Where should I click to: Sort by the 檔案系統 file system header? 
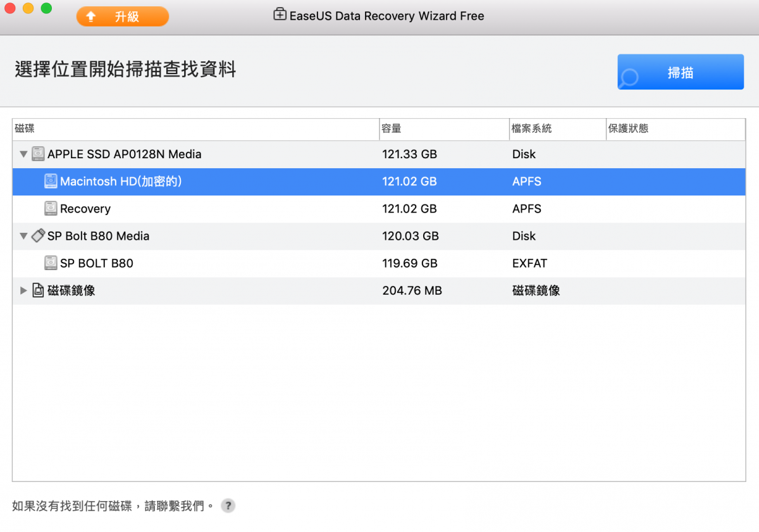click(x=557, y=129)
